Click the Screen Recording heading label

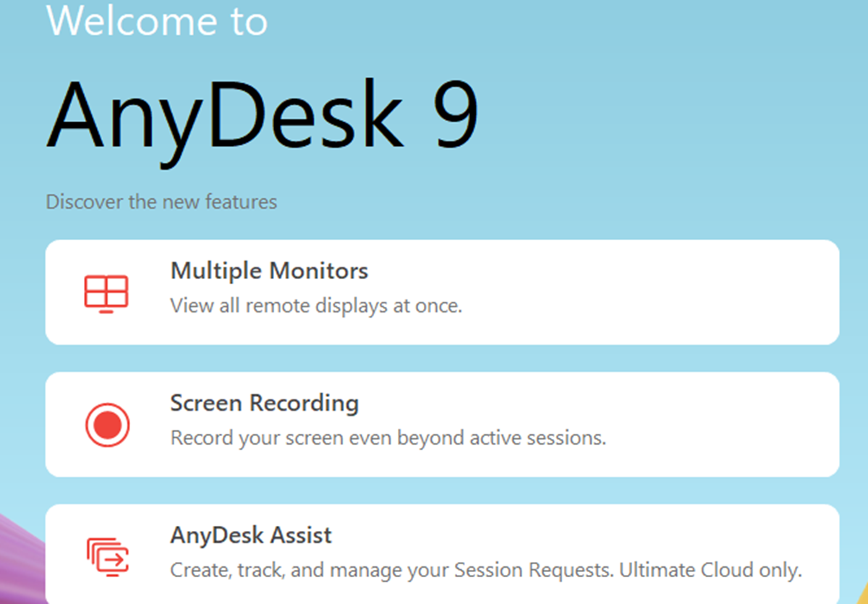264,403
